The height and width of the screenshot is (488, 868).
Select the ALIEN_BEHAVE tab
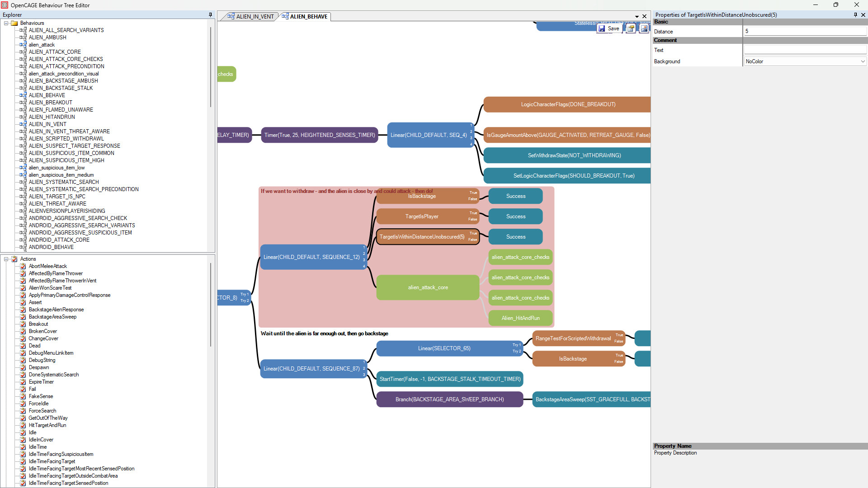point(308,17)
